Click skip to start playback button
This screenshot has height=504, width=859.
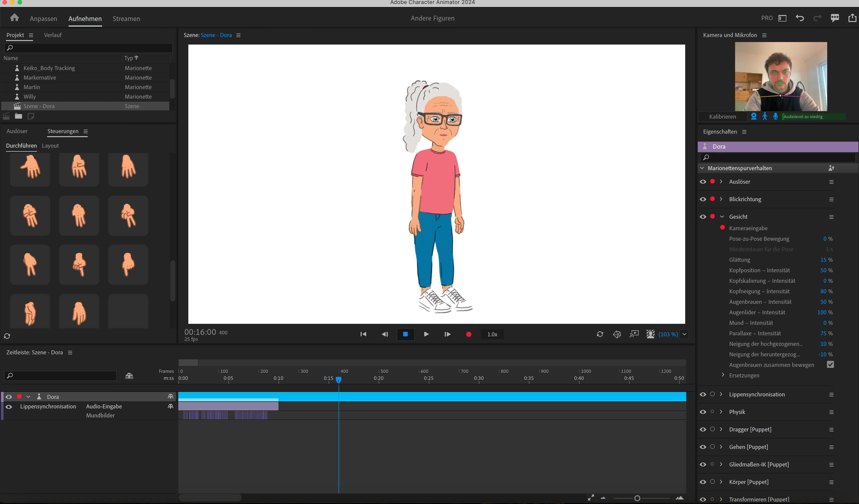pos(363,334)
